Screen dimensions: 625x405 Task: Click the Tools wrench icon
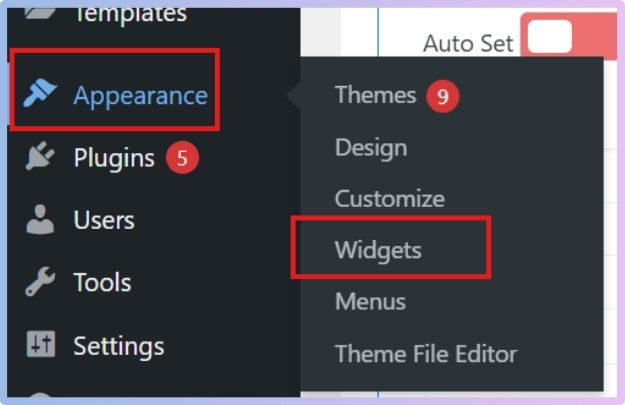(x=41, y=283)
